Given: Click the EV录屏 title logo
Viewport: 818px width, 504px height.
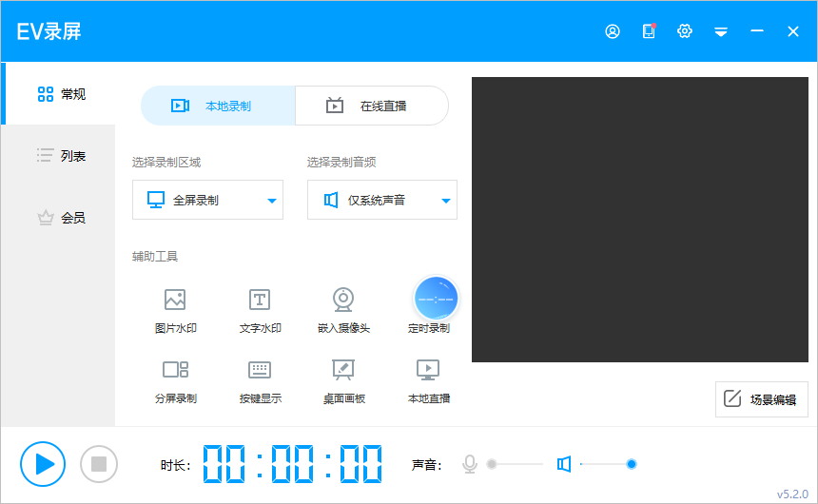Looking at the screenshot, I should pyautogui.click(x=49, y=31).
